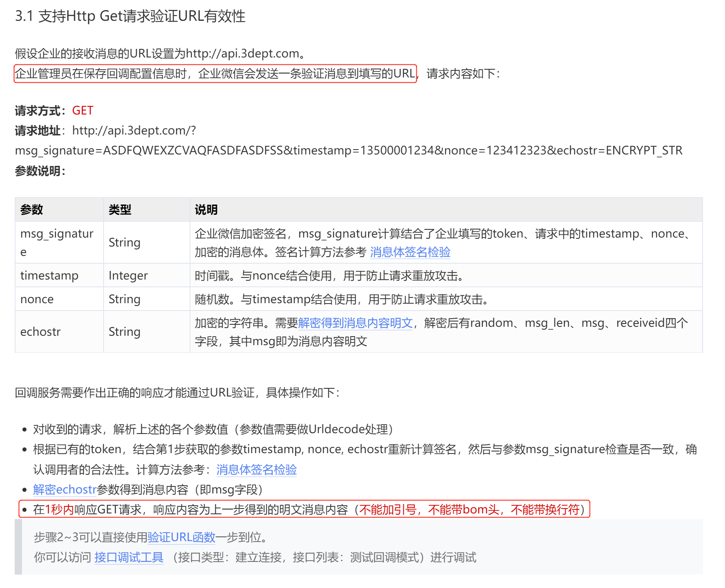
Task: Select the bold 请求地址 label
Action: click(38, 130)
